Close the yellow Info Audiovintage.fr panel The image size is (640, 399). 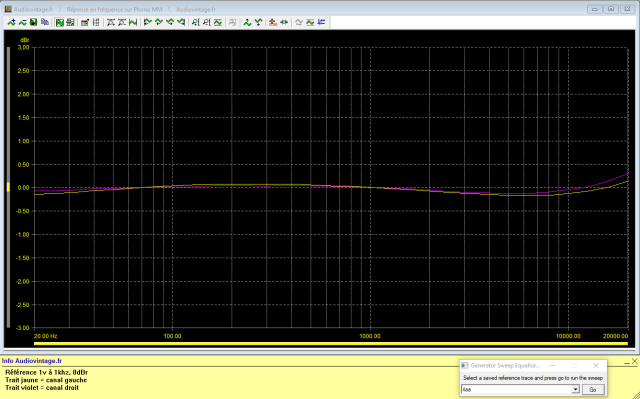(635, 361)
